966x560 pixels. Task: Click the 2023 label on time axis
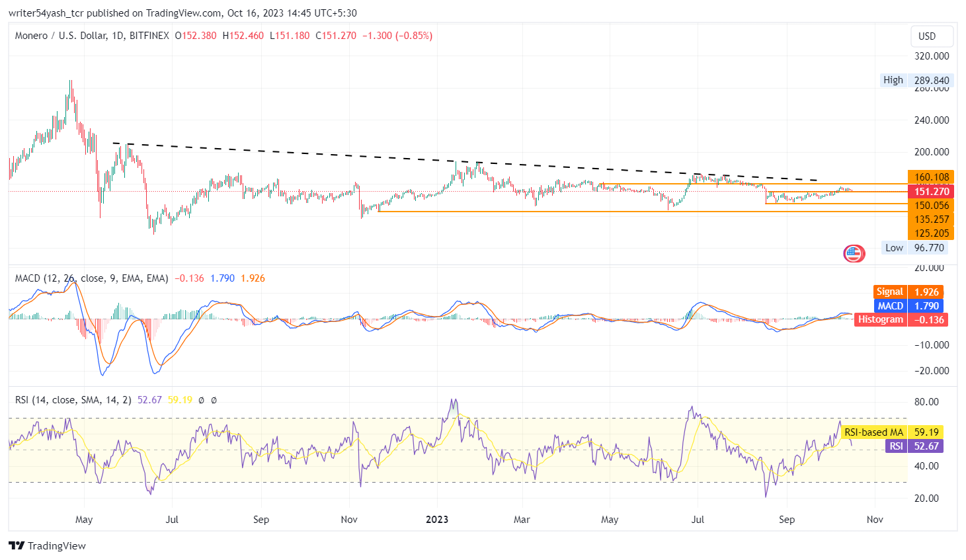coord(437,520)
